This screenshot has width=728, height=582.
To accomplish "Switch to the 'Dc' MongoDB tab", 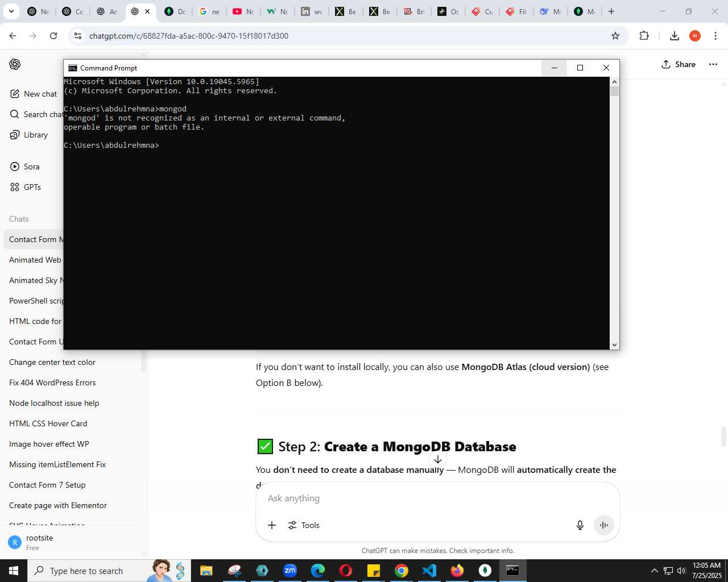I will pos(175,11).
